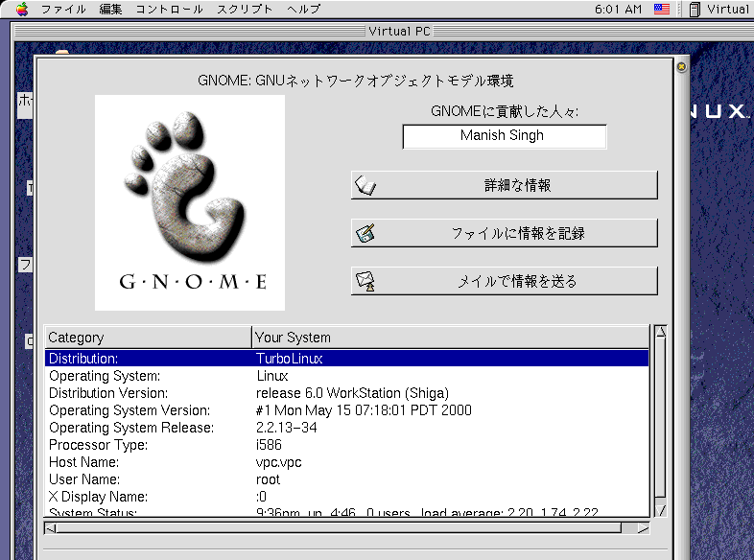Select the Operating System Version: row
The height and width of the screenshot is (560, 754).
coord(346,410)
